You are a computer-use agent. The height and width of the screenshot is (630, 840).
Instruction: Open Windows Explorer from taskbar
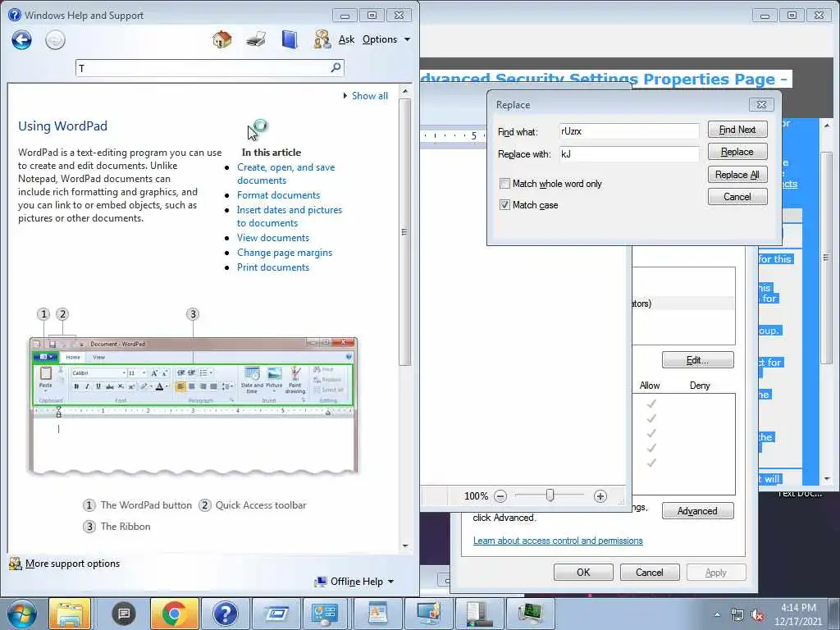click(x=70, y=614)
